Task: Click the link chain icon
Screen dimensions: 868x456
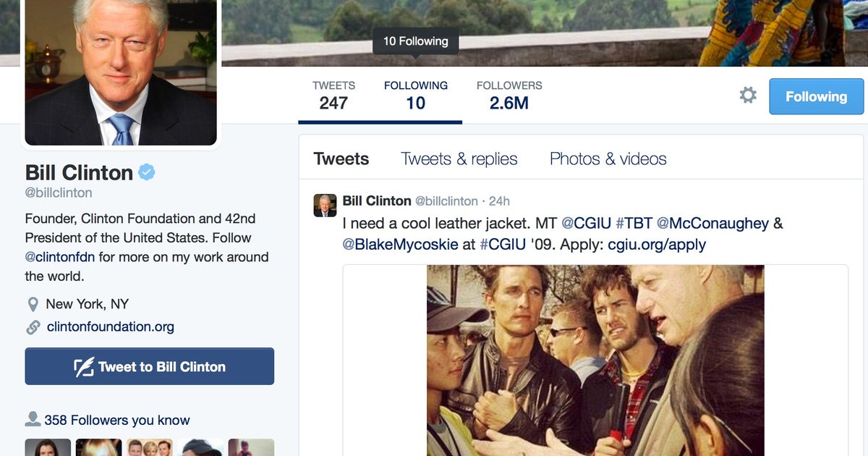Action: point(33,327)
